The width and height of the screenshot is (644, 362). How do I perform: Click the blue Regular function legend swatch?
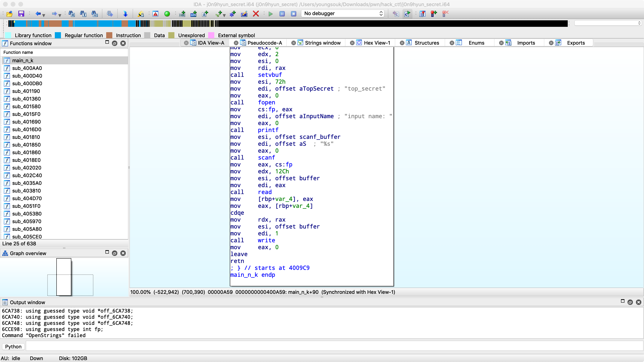click(x=58, y=35)
